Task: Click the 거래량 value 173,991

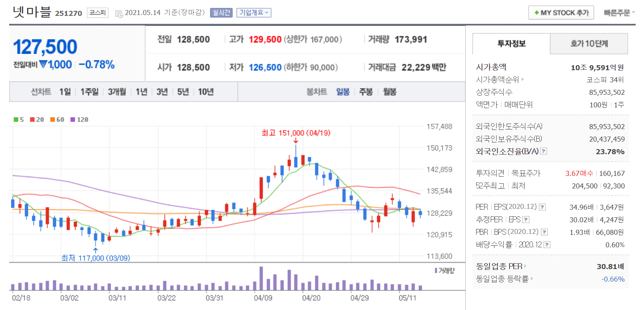Action: pyautogui.click(x=411, y=40)
